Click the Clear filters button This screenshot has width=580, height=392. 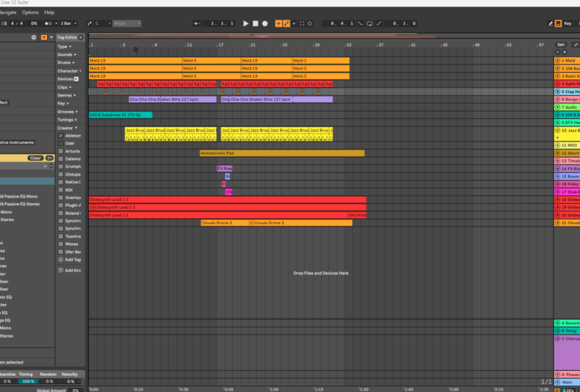coord(36,158)
